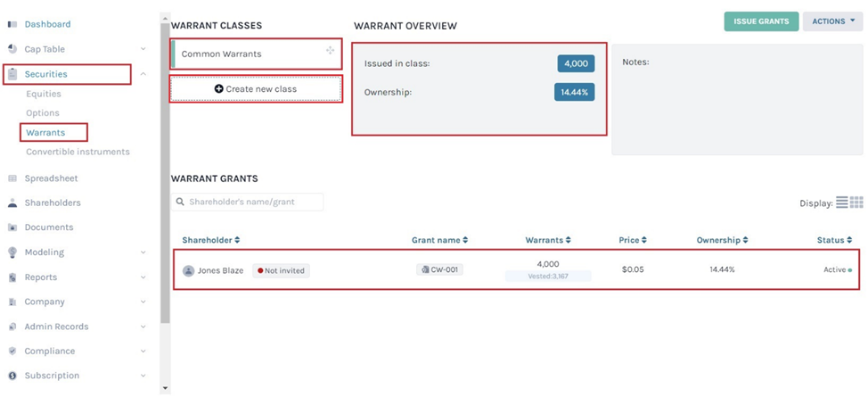Open the Actions dropdown
Image resolution: width=868 pixels, height=397 pixels.
pos(832,21)
